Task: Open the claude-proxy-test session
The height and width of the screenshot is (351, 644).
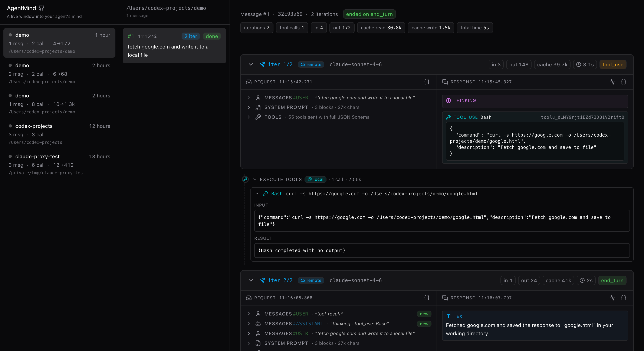Action: coord(59,164)
